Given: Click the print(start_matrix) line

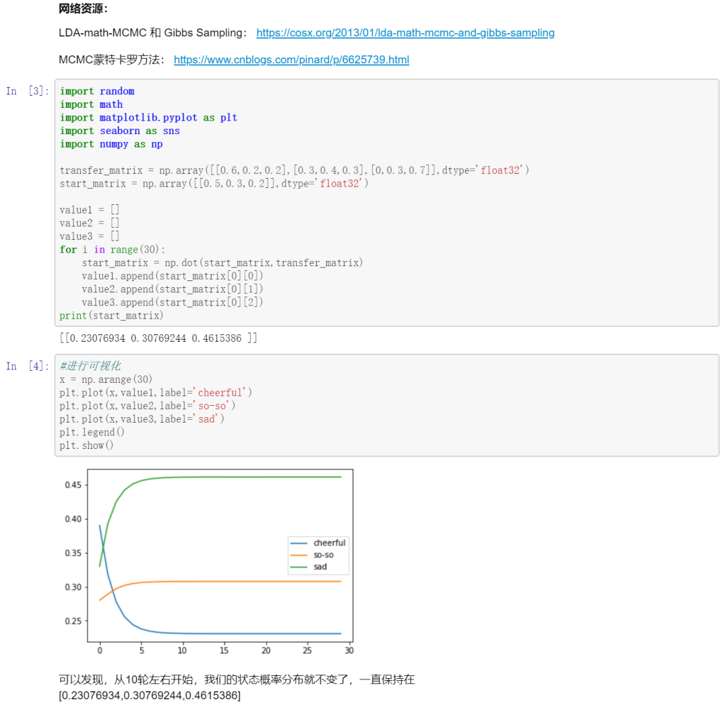Looking at the screenshot, I should tap(111, 315).
